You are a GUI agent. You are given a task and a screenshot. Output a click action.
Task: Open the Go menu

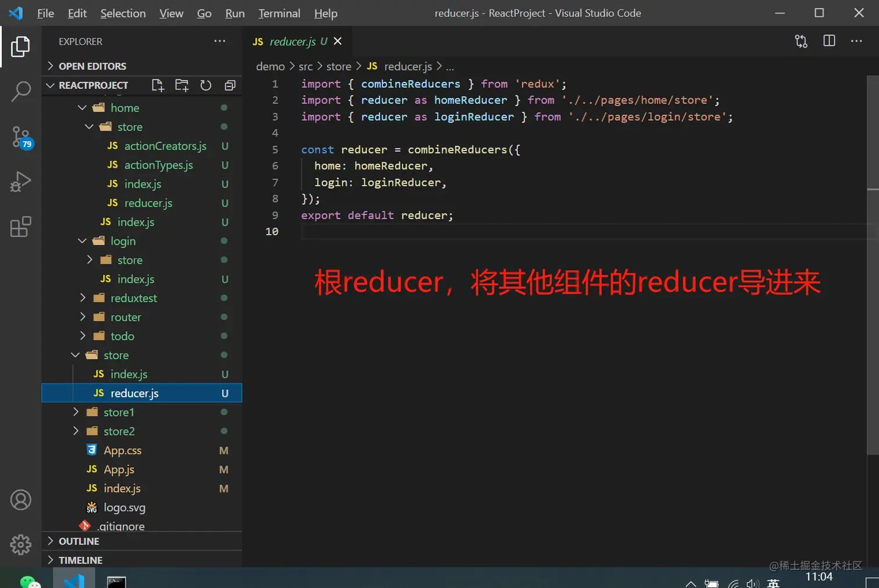point(204,13)
